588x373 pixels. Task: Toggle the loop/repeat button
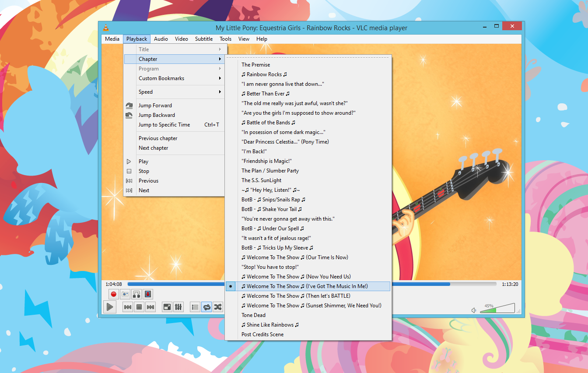pos(206,307)
